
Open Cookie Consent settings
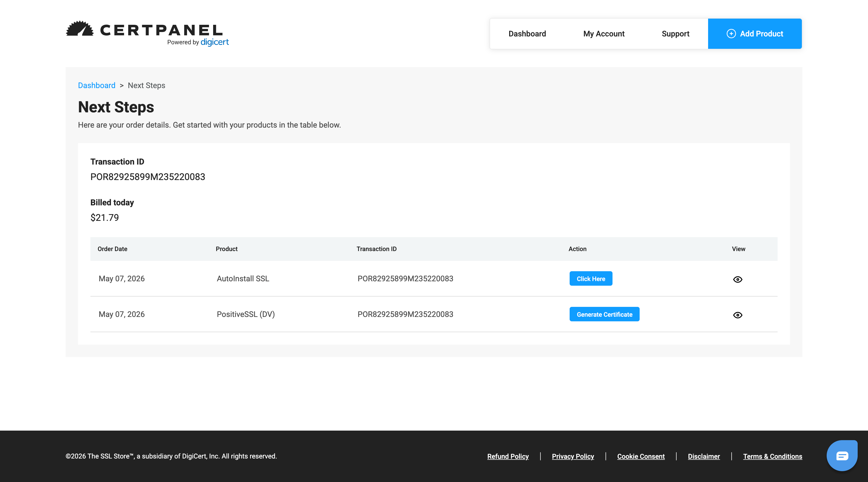point(641,456)
